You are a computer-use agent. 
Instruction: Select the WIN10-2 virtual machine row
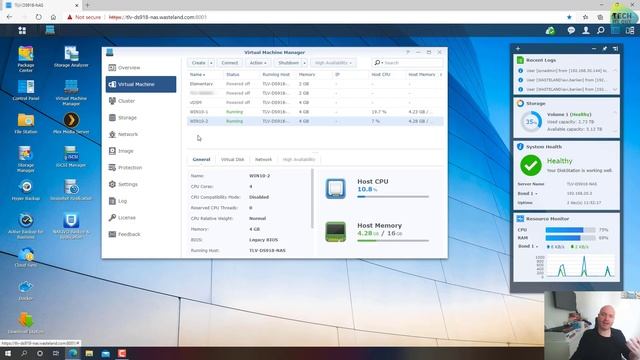(315, 121)
